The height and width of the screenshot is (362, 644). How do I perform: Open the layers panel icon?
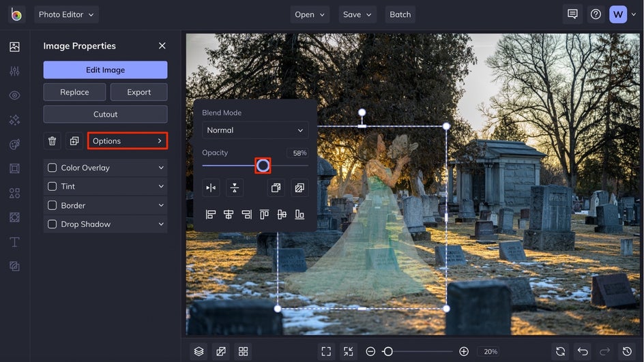click(x=199, y=351)
